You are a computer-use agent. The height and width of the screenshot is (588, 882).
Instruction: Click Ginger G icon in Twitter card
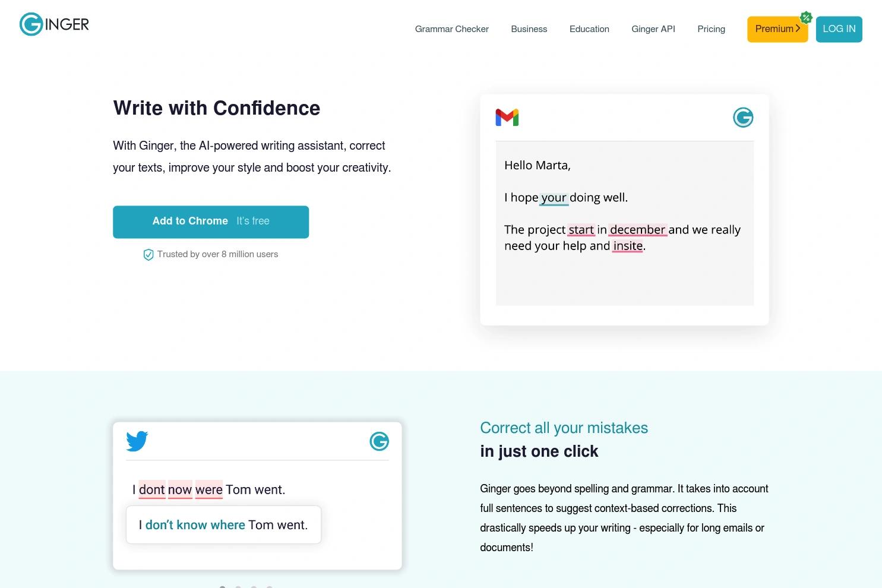pyautogui.click(x=379, y=441)
